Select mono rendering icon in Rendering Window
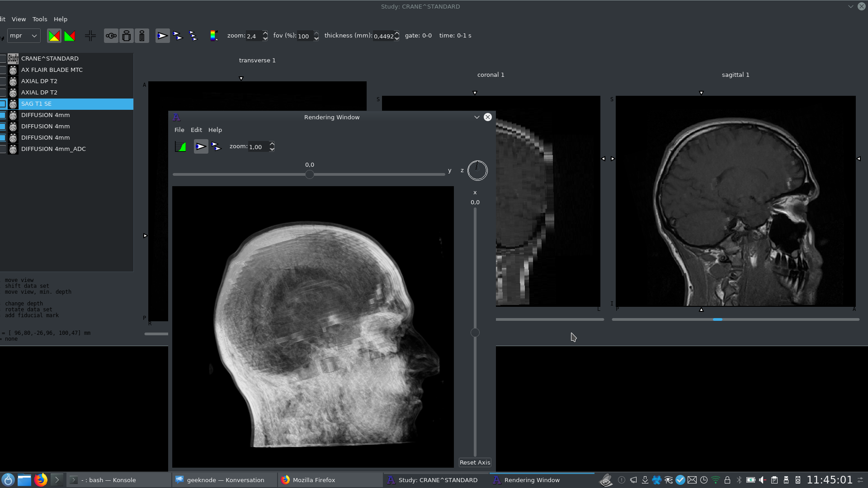This screenshot has height=488, width=868. click(201, 146)
